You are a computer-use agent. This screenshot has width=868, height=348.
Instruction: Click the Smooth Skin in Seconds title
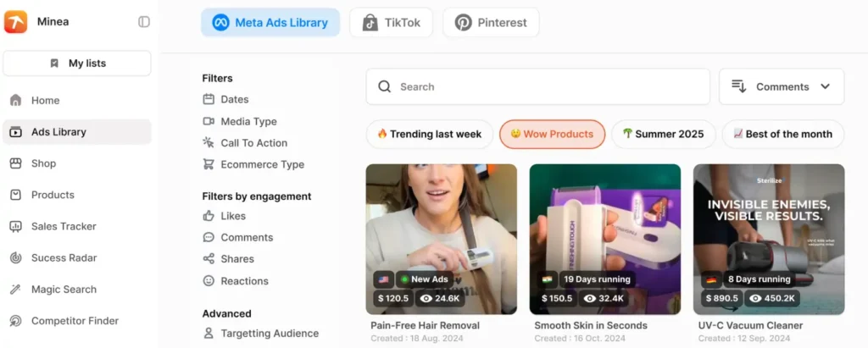[x=591, y=325]
